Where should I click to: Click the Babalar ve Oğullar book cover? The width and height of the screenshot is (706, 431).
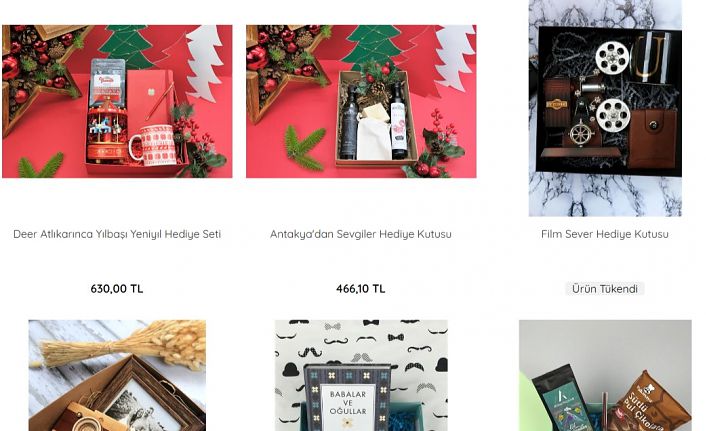tap(347, 398)
